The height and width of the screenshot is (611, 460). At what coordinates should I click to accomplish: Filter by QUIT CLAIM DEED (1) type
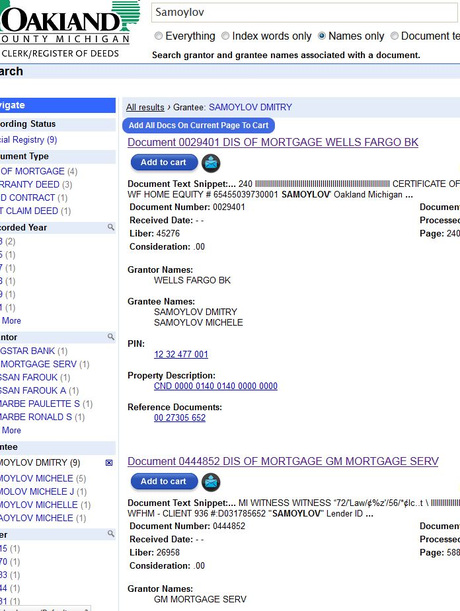tap(35, 211)
